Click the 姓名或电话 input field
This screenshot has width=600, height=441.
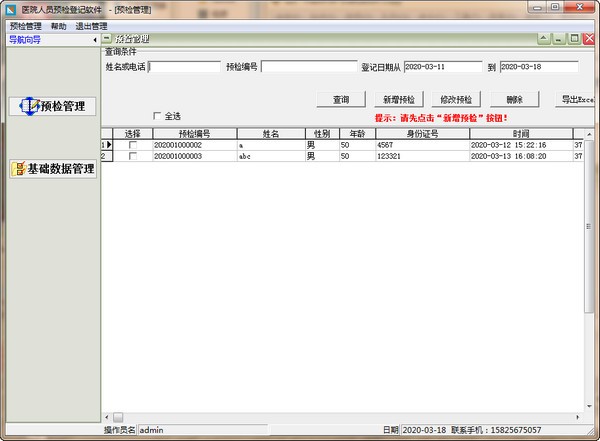coord(184,67)
